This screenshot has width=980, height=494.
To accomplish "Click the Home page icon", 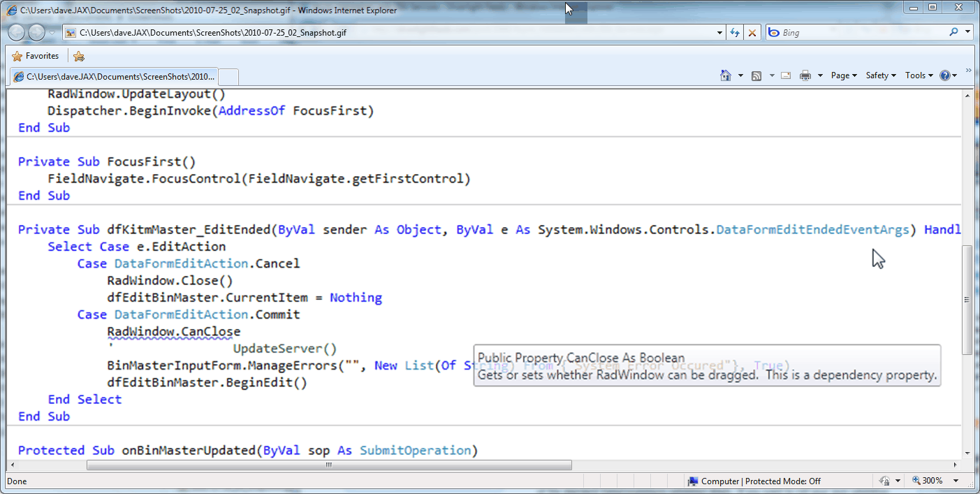I will click(x=726, y=75).
